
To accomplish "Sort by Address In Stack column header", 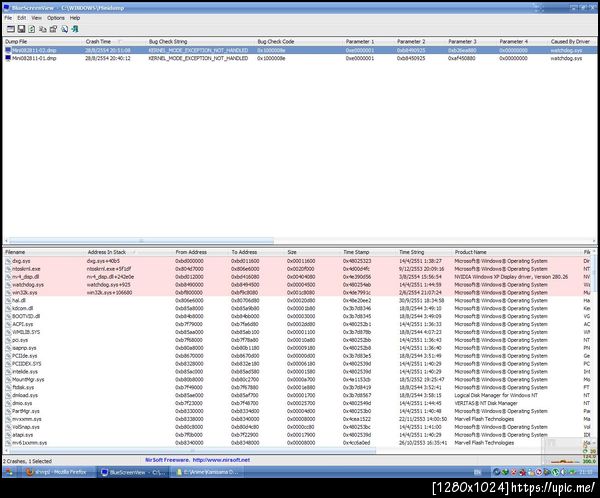I will (129, 252).
